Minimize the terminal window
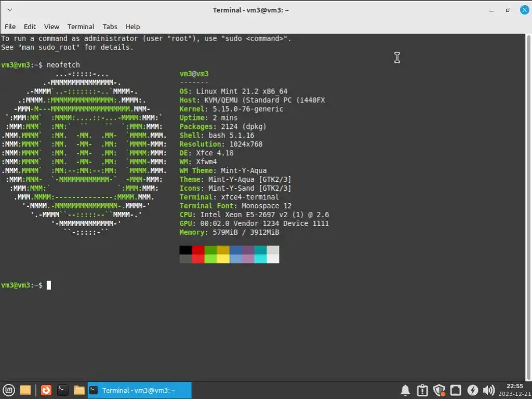Image resolution: width=532 pixels, height=399 pixels. [x=491, y=10]
